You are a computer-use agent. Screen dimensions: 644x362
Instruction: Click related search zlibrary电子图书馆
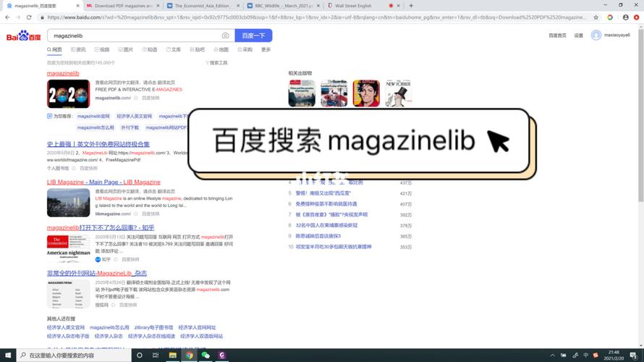coord(153,327)
